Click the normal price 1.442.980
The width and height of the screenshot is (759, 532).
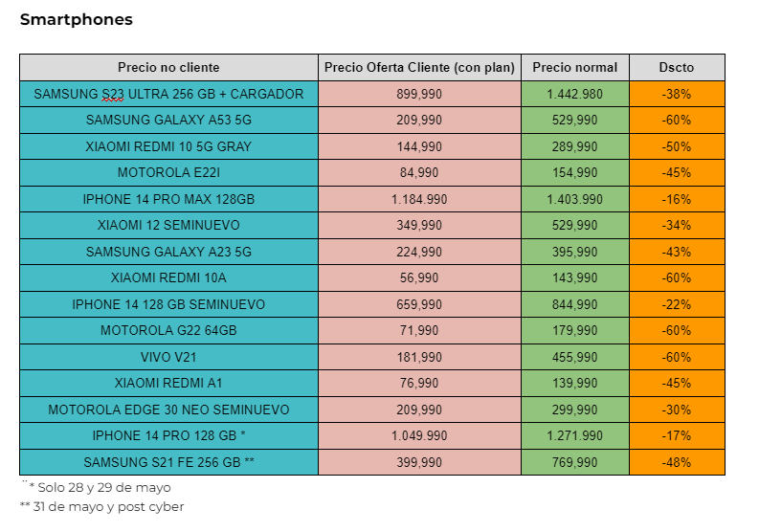coord(574,94)
